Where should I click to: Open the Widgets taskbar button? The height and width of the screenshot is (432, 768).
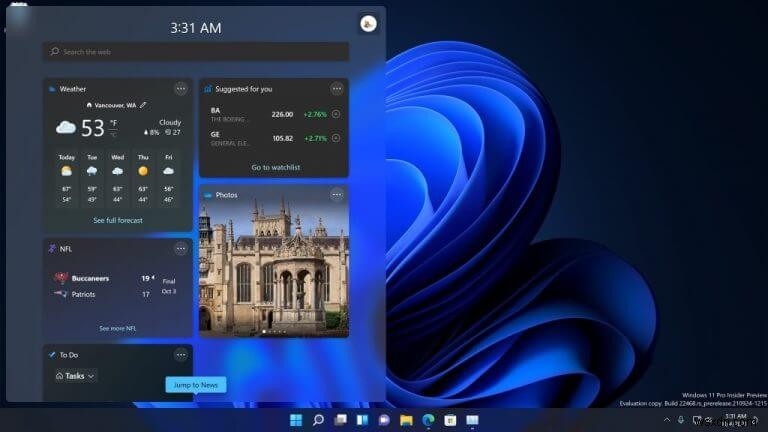[362, 420]
